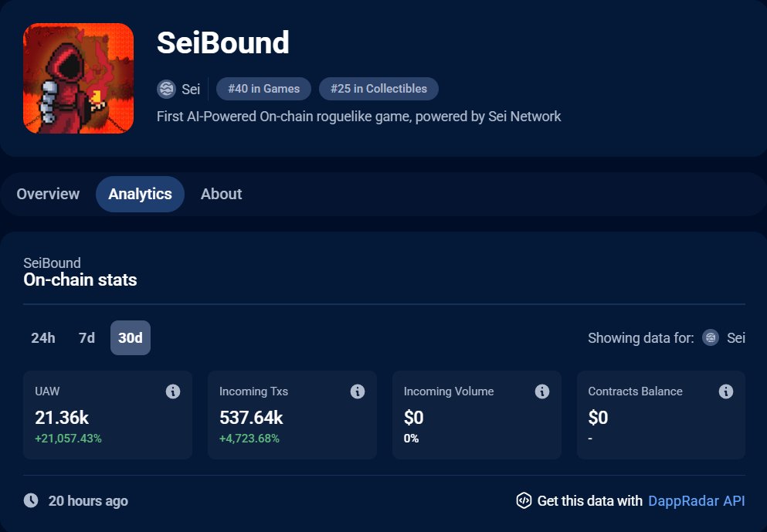Select the Analytics tab
Image resolution: width=767 pixels, height=532 pixels.
click(x=140, y=194)
